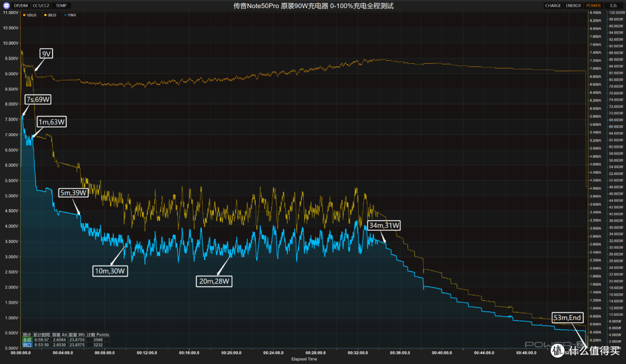626x364 pixels.
Task: Select the 20m,28W annotation marker
Action: pyautogui.click(x=214, y=281)
